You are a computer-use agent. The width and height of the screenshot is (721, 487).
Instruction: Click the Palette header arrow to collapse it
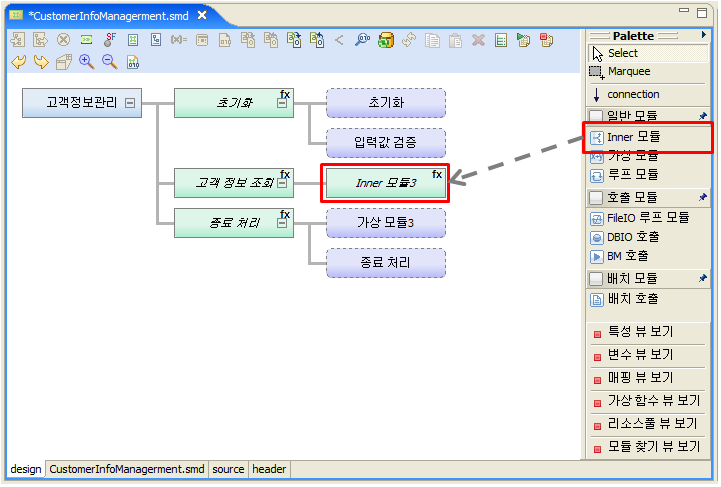704,35
